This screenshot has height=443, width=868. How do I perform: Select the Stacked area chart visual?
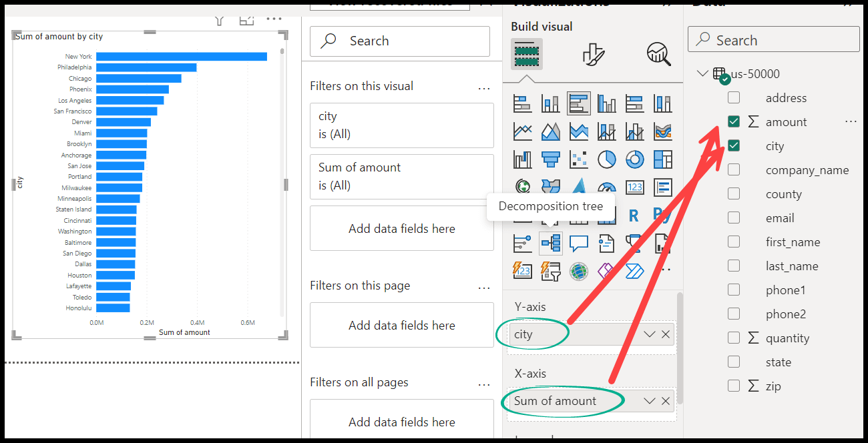pos(579,131)
